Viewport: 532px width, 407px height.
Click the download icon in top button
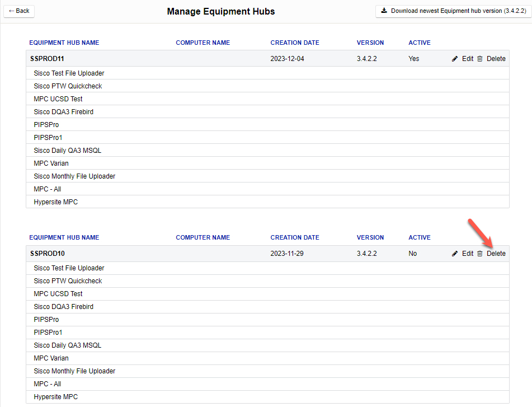click(384, 11)
